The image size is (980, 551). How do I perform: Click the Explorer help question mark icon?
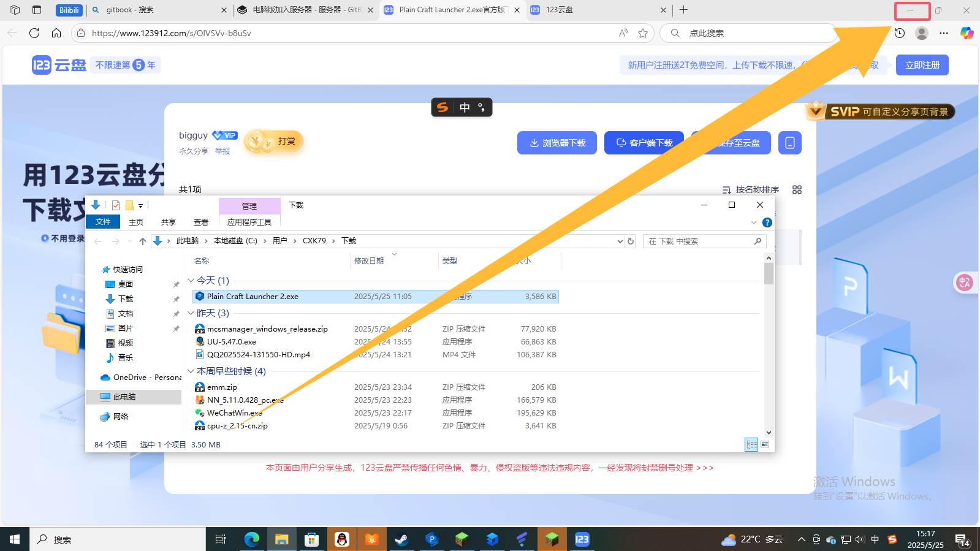point(767,222)
